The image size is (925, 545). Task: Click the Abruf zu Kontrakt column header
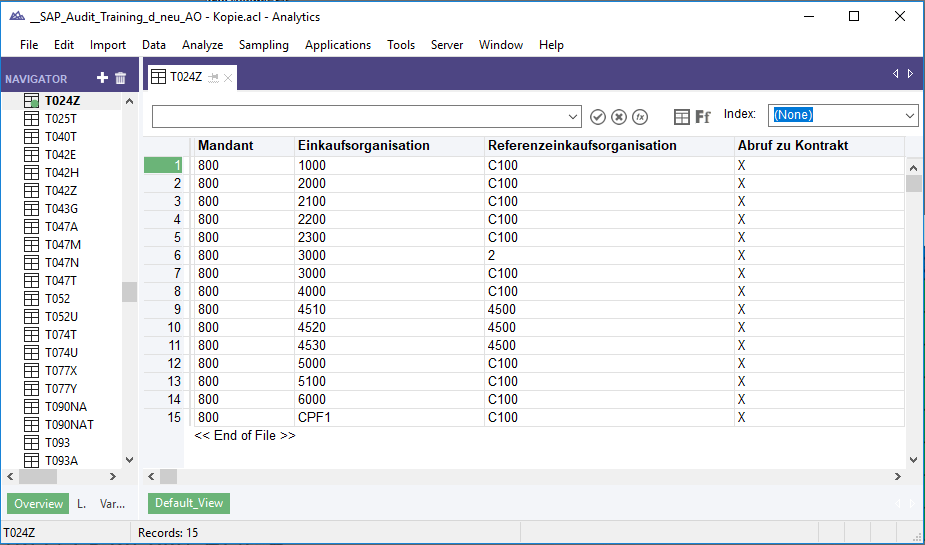point(819,146)
